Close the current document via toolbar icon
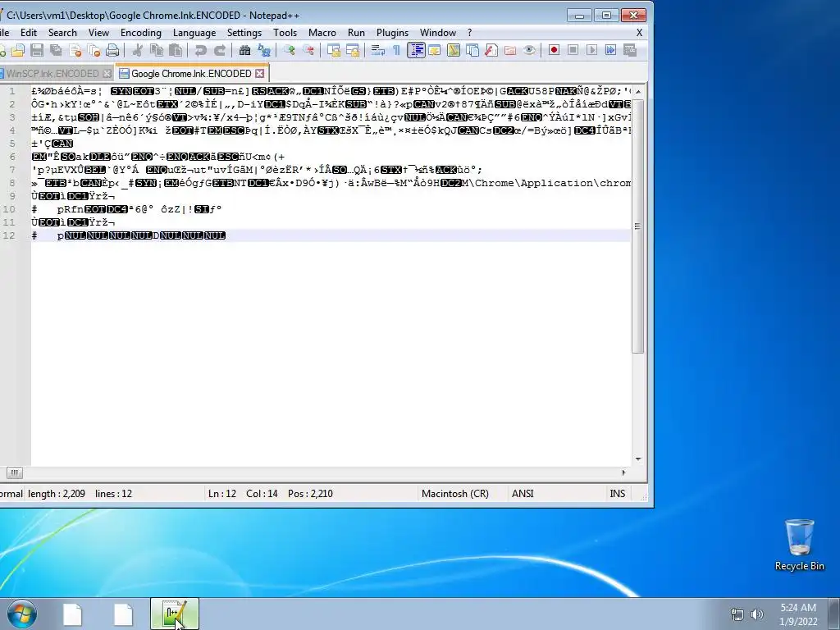840x630 pixels. pos(75,50)
